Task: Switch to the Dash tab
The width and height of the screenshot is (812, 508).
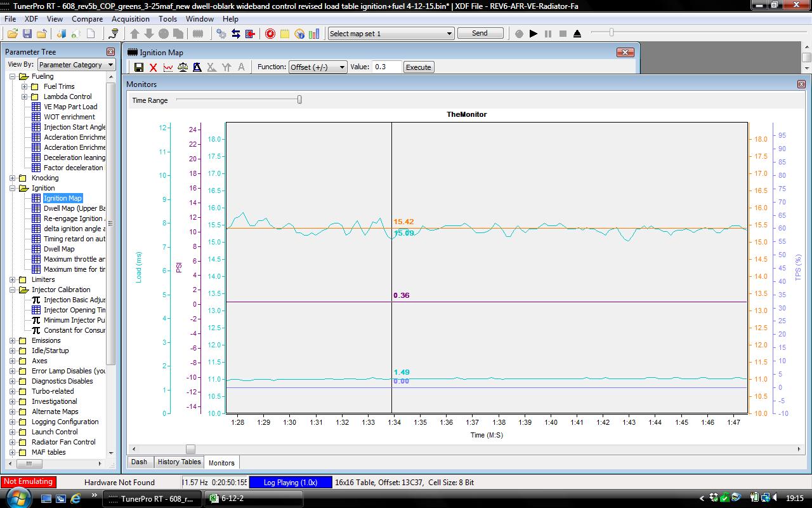Action: pos(140,462)
